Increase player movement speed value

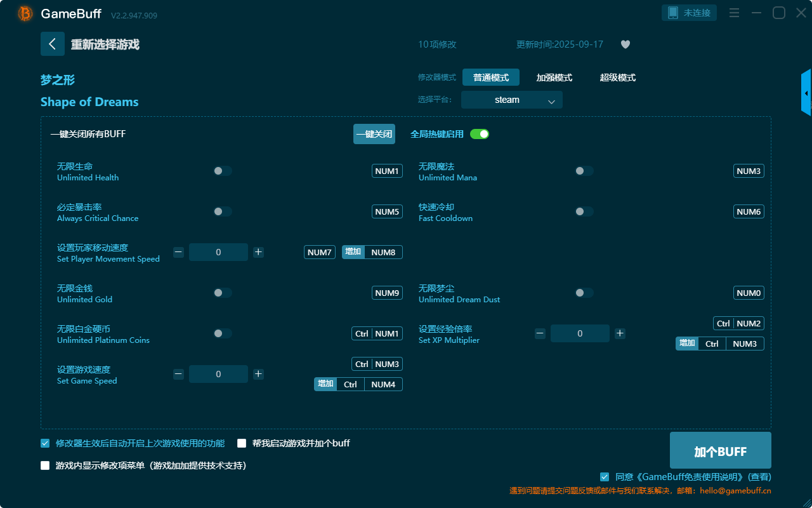(x=258, y=252)
